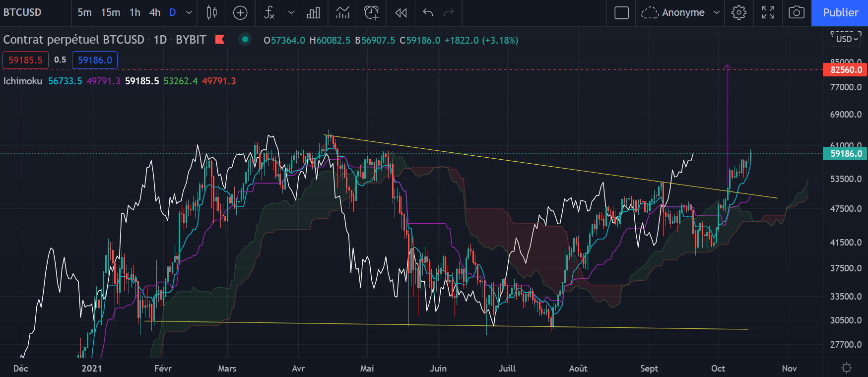Click the layout selection square icon
The width and height of the screenshot is (868, 377).
click(621, 13)
